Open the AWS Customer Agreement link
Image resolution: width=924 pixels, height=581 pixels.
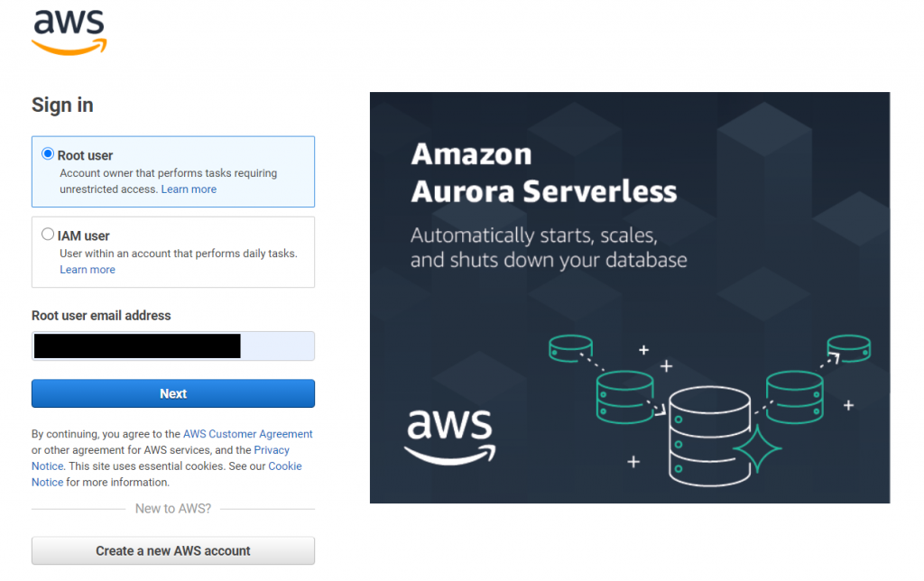(247, 434)
